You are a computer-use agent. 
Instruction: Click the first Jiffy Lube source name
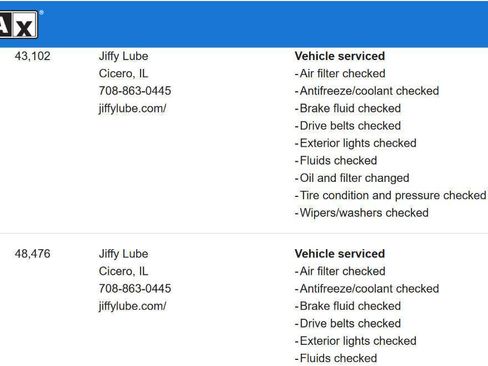click(x=123, y=56)
